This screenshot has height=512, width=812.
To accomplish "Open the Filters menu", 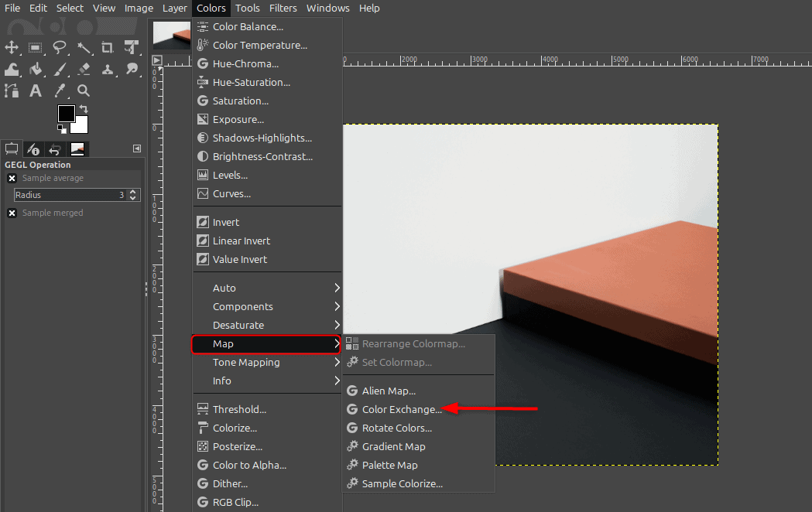I will (x=283, y=8).
